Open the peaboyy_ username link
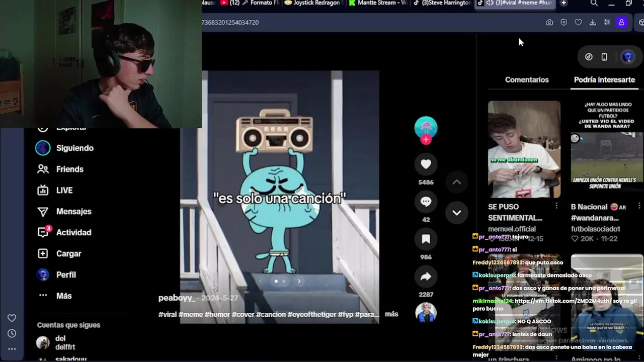Screen dimensions: 644x362 point(177,298)
